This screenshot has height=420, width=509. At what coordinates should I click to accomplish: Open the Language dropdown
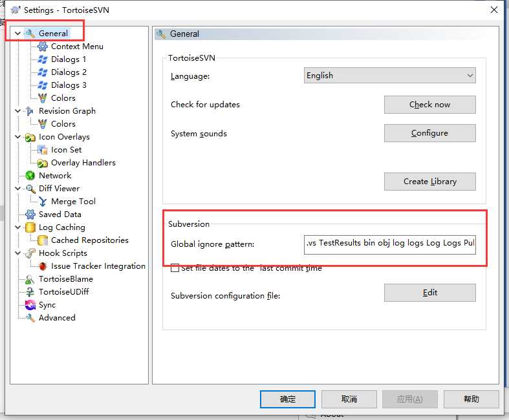pos(390,76)
